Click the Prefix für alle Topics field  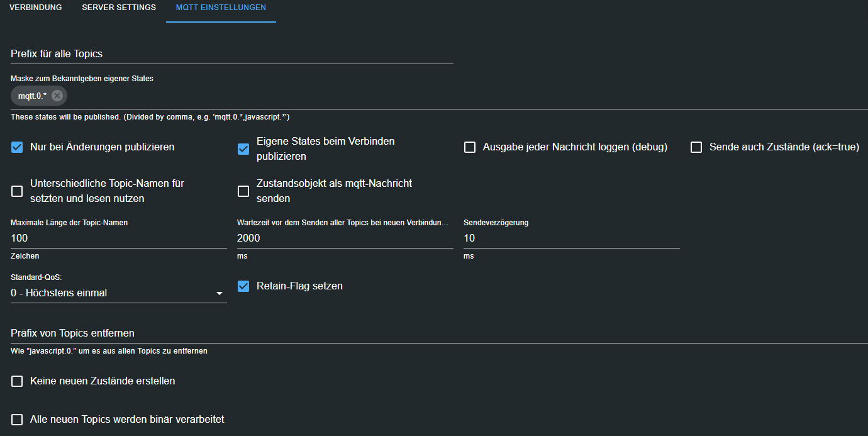pos(231,54)
